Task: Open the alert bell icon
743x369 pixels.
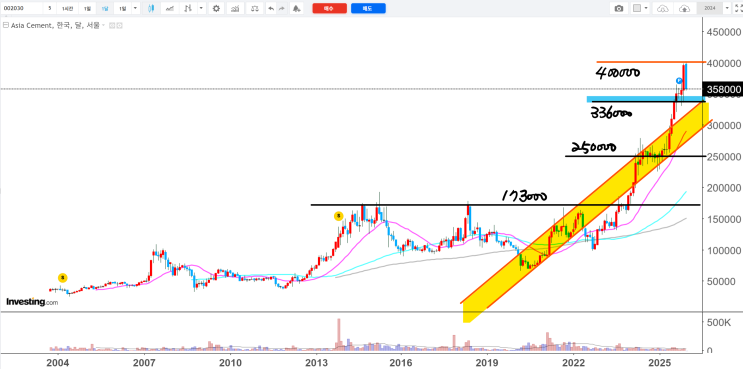Action: point(297,8)
